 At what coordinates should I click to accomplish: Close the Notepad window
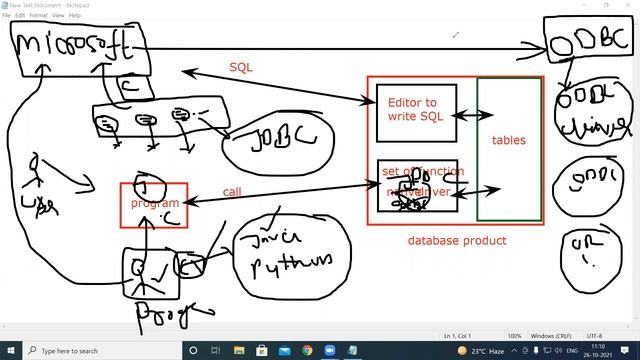click(628, 5)
